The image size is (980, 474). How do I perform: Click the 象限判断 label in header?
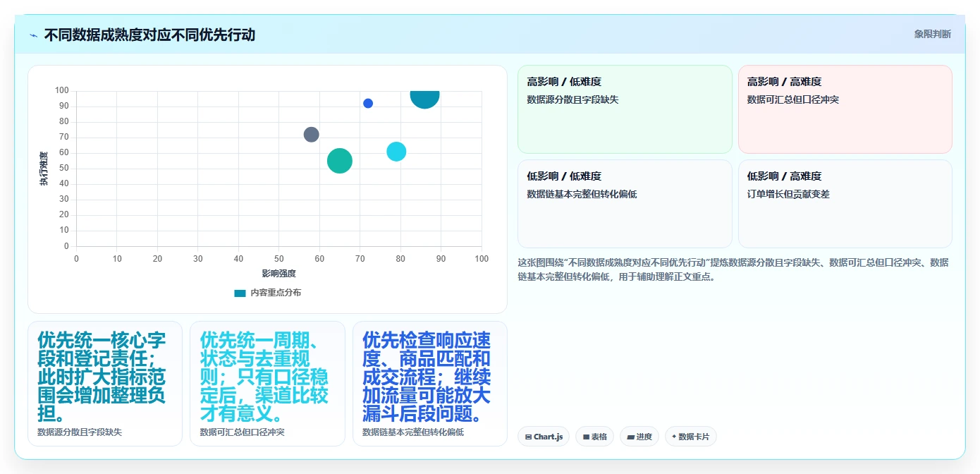coord(932,34)
